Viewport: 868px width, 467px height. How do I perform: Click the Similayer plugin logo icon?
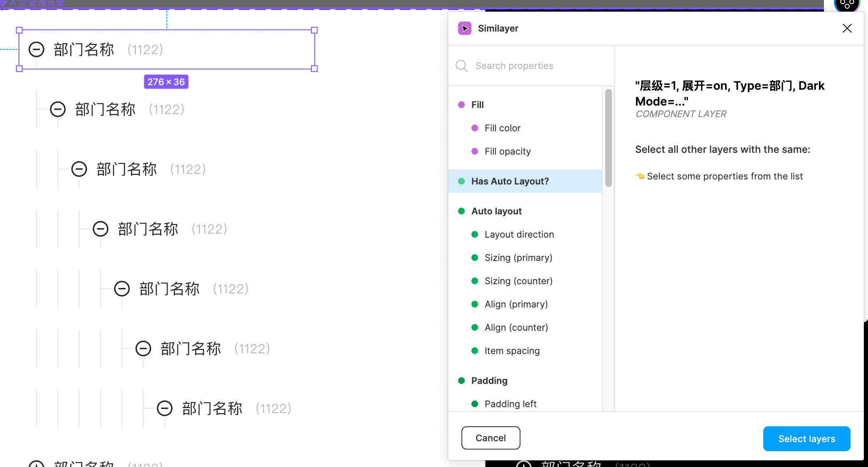click(464, 28)
